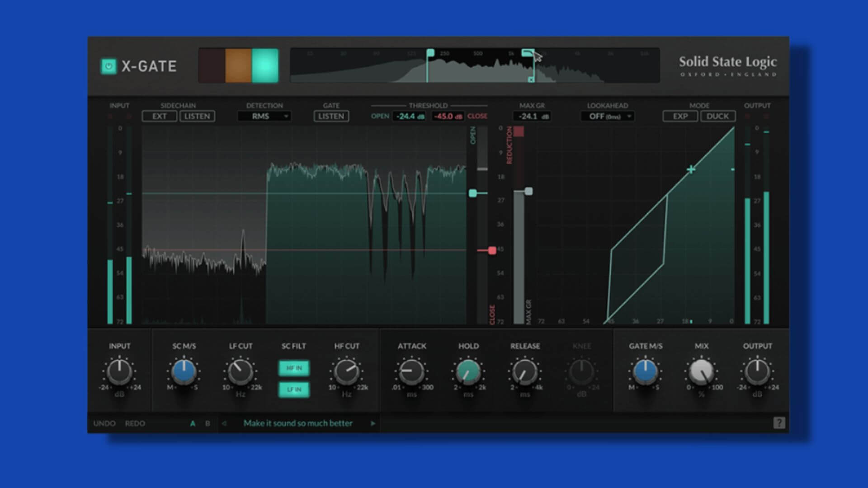Viewport: 868px width, 488px height.
Task: Click the red close threshold slider handle
Action: [x=492, y=250]
